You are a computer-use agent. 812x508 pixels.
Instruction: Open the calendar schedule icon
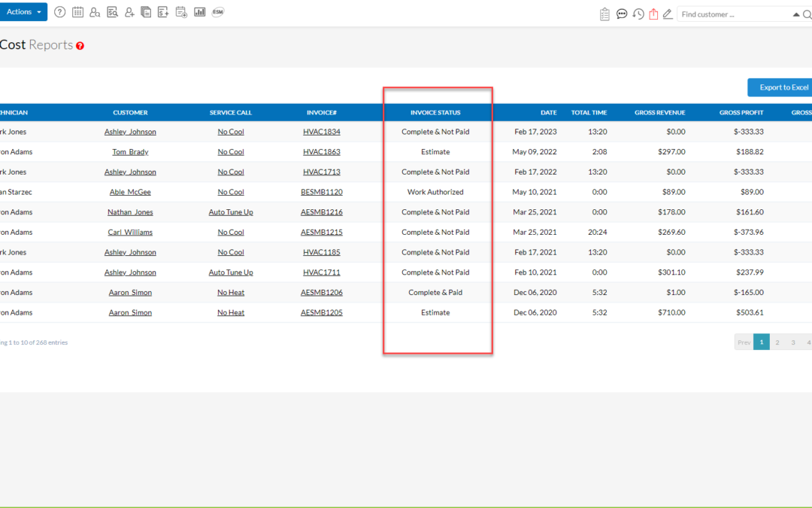77,11
